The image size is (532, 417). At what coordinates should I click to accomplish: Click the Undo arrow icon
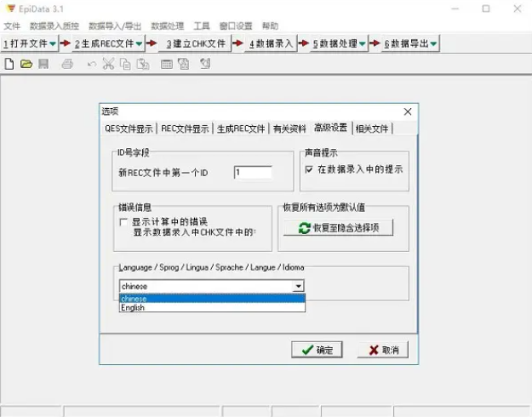[x=91, y=64]
